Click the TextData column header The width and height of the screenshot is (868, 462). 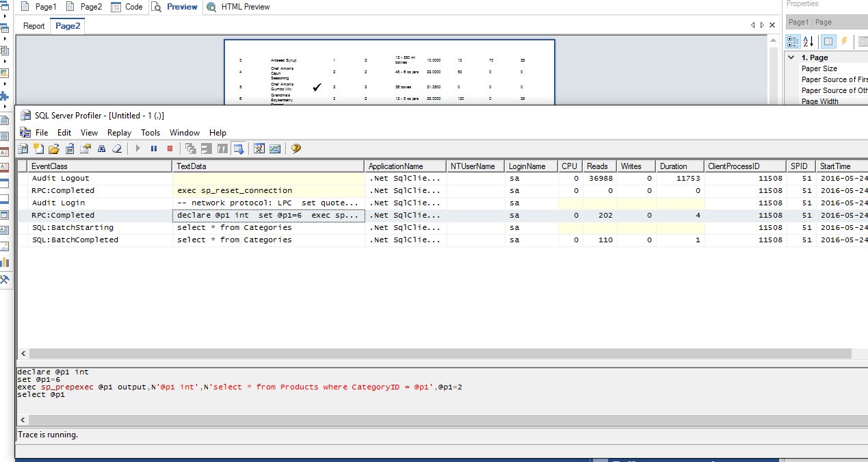[269, 166]
